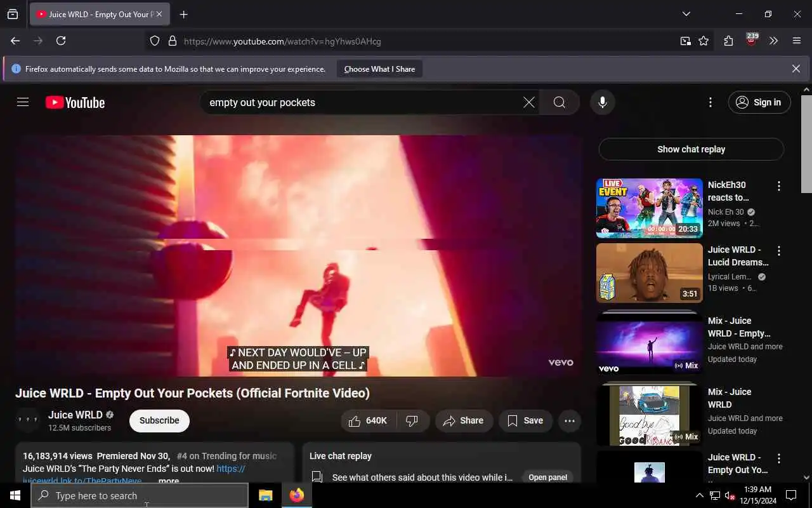The width and height of the screenshot is (812, 508).
Task: Open the #4 on Trending for music link
Action: [x=226, y=456]
